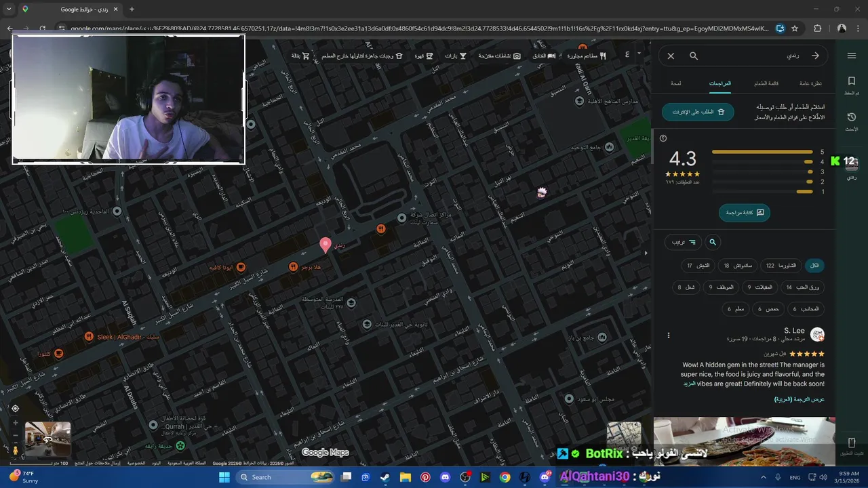
Task: Click the rating info question-mark icon
Action: 663,138
